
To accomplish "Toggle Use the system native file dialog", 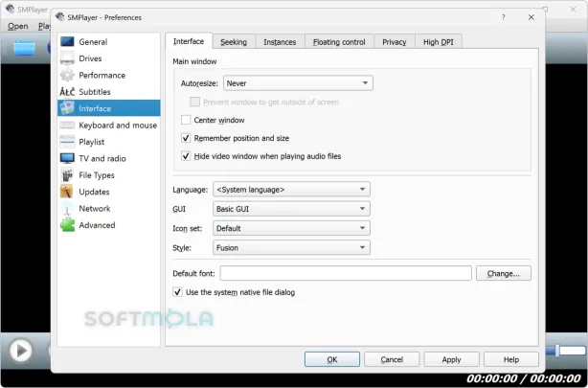I will click(x=177, y=292).
